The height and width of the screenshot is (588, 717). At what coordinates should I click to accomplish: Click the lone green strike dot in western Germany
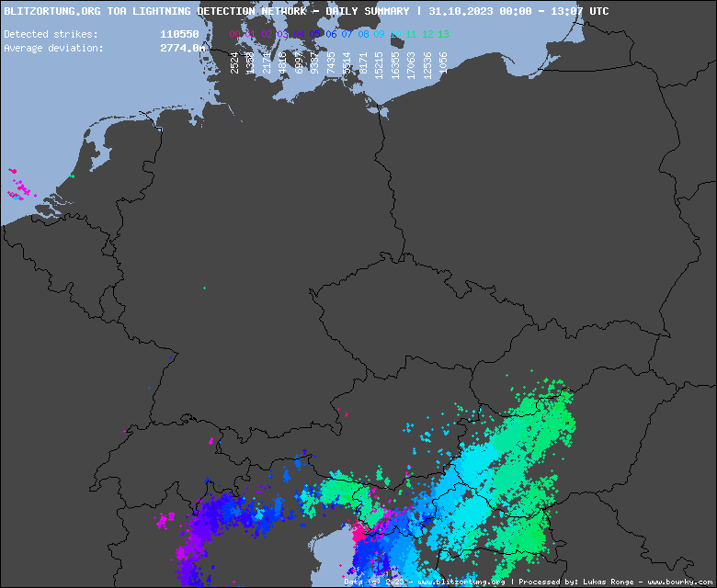tap(204, 288)
